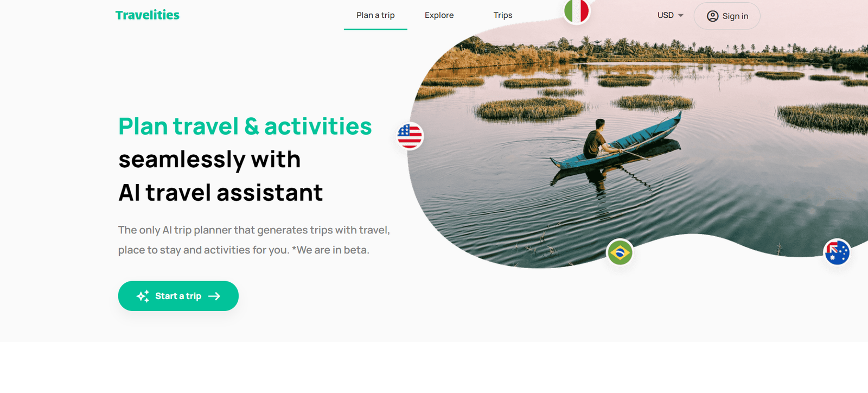Click the AI travel assistant heading text
Screen dimensions: 868x393
220,193
